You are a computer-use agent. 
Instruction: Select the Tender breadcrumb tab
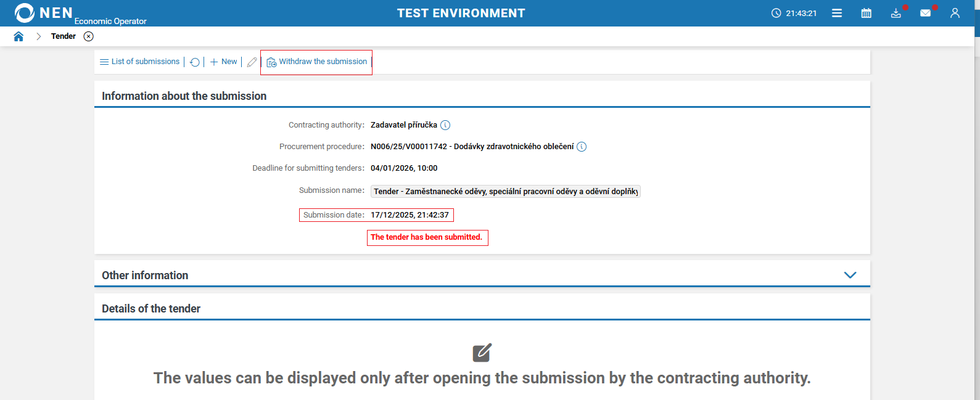[64, 36]
